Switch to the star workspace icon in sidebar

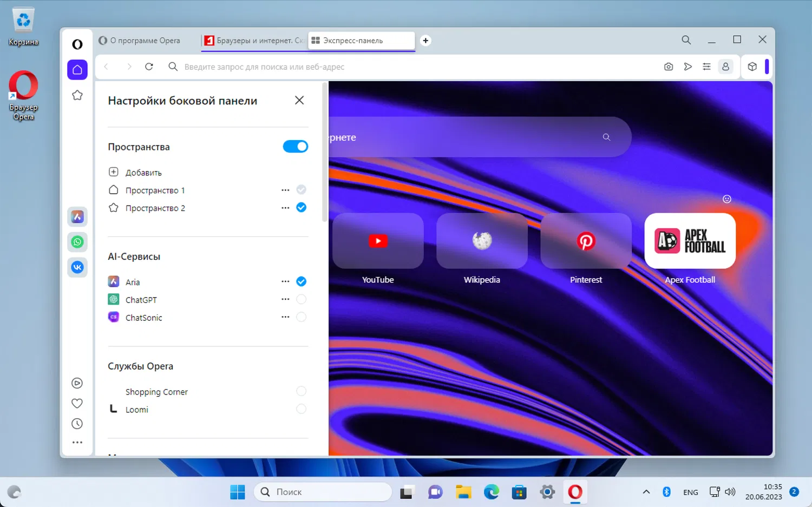pos(77,95)
